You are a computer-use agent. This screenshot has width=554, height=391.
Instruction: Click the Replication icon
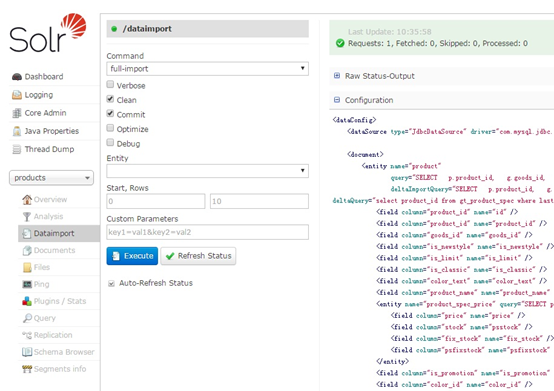point(27,335)
